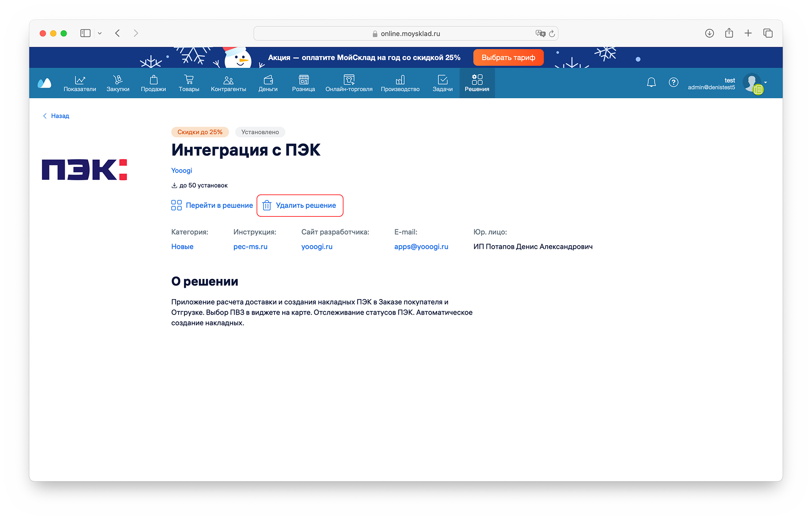
Task: Open the Товары cart icon section
Action: 189,83
